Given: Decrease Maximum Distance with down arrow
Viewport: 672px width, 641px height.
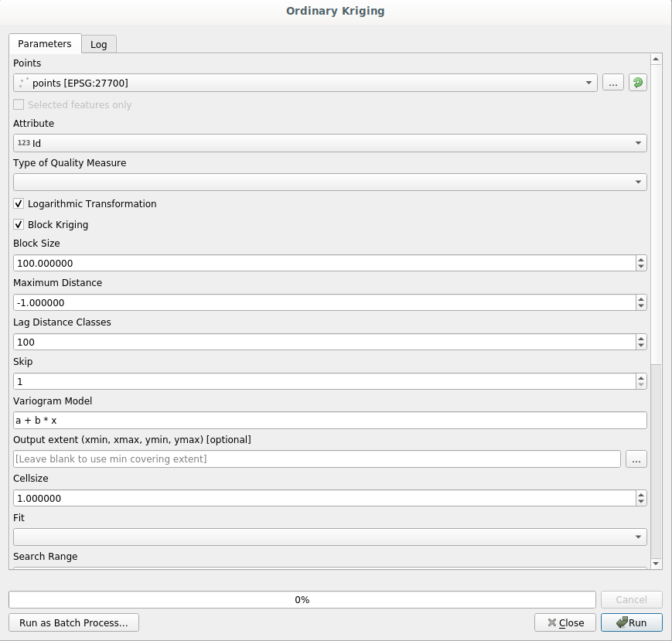Looking at the screenshot, I should pyautogui.click(x=640, y=306).
